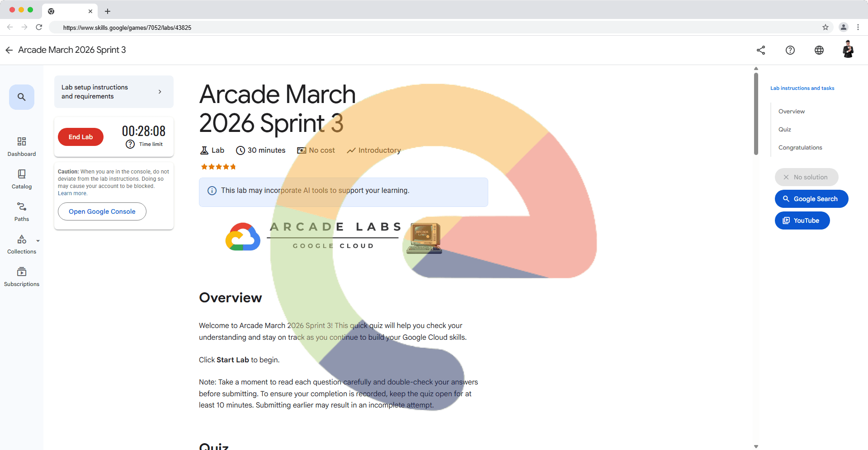The width and height of the screenshot is (868, 450).
Task: Click the back arrow beside Arcade March title
Action: [x=9, y=50]
